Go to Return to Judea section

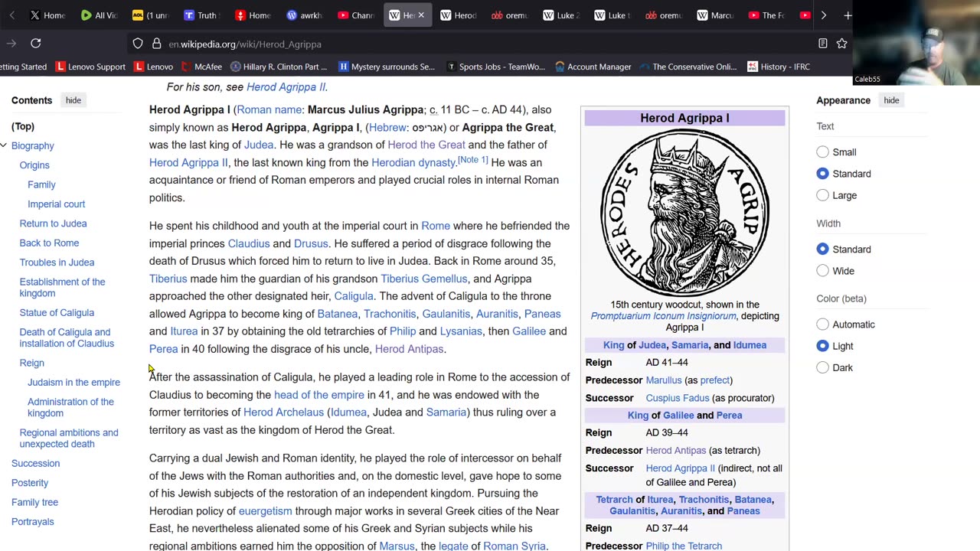[x=53, y=223]
